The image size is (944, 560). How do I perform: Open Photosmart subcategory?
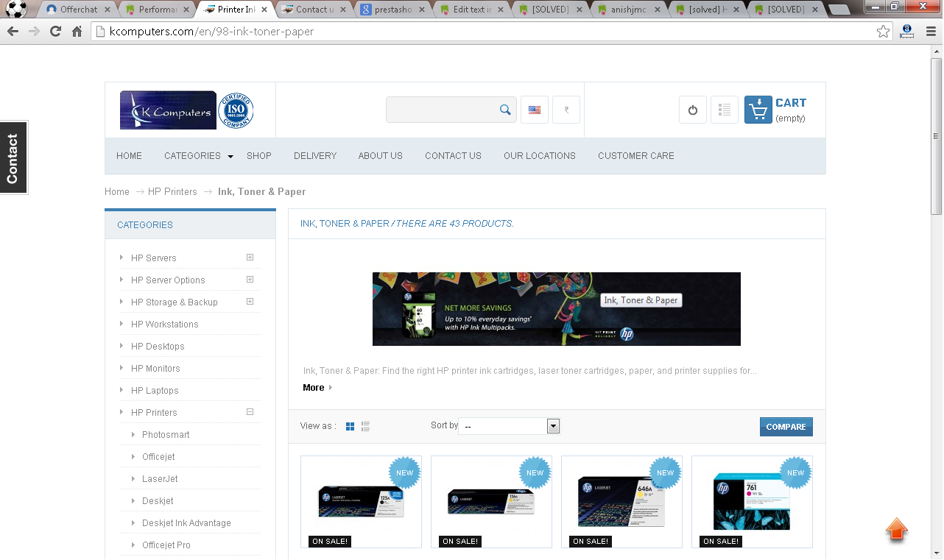coord(166,434)
